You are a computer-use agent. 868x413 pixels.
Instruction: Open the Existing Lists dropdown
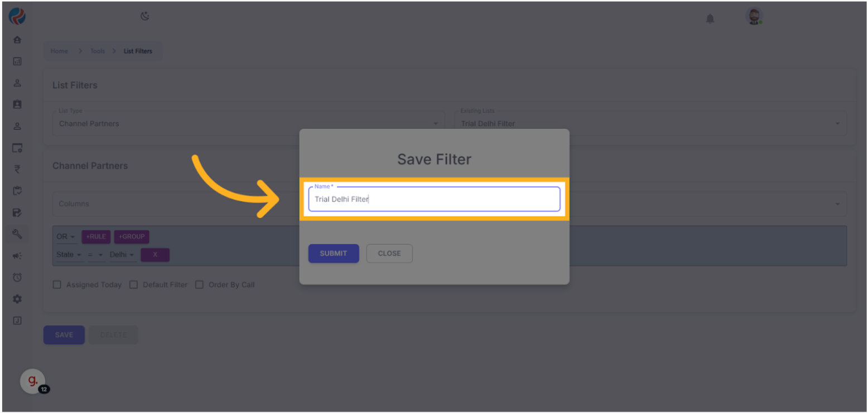tap(650, 123)
